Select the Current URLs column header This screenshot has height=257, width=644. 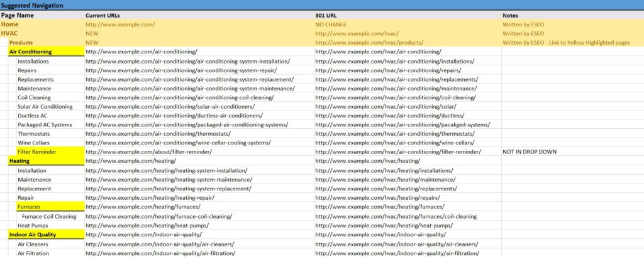click(x=105, y=15)
